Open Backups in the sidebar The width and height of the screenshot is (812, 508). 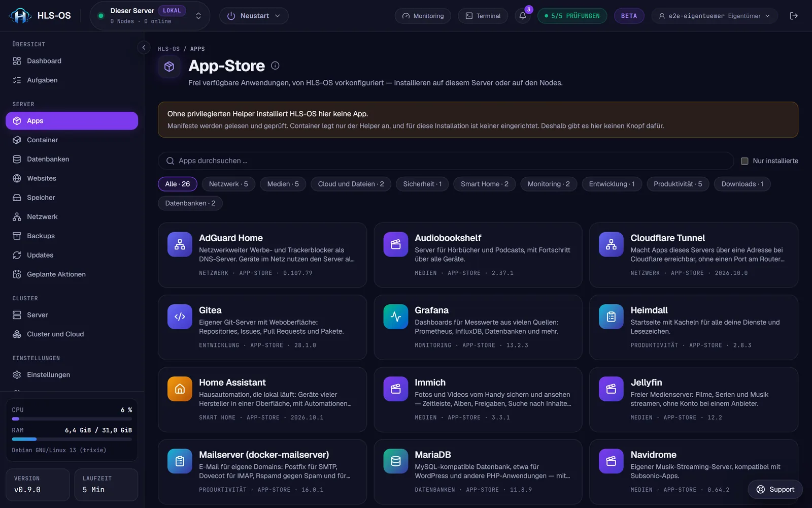tap(72, 236)
